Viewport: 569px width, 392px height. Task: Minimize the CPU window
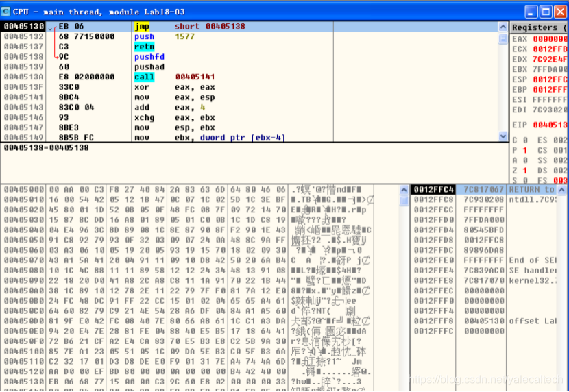[531, 12]
